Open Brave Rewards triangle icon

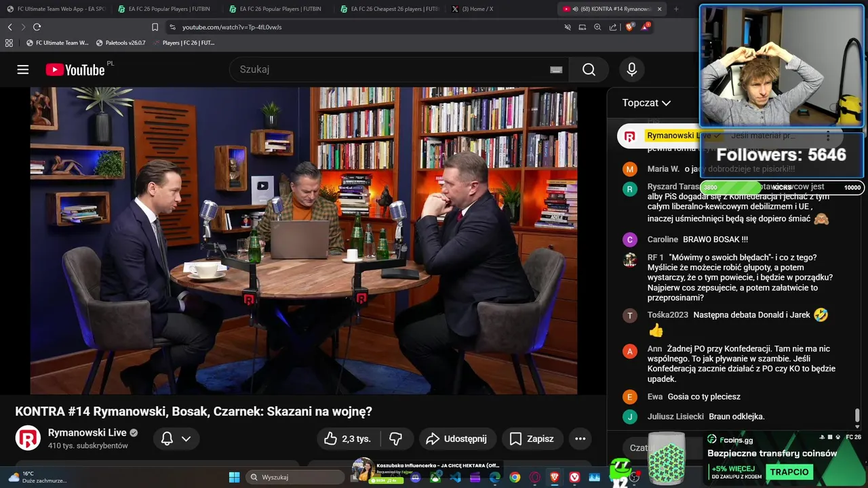(x=645, y=27)
